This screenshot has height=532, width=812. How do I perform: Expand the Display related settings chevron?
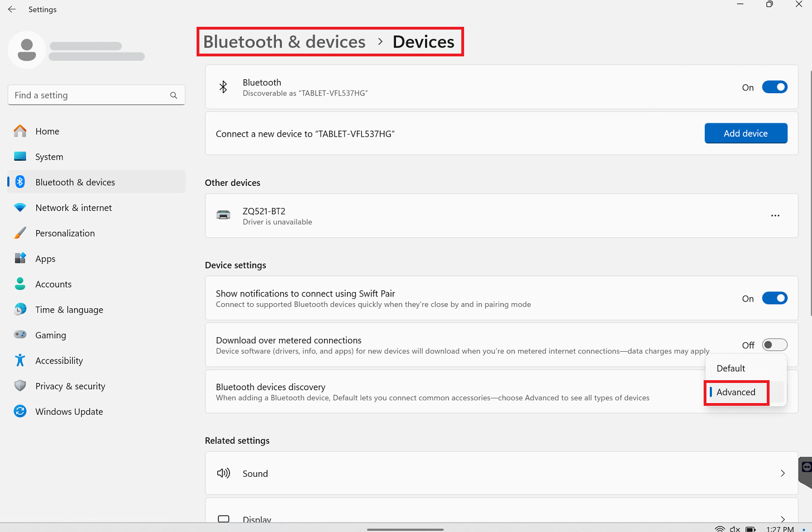pyautogui.click(x=782, y=519)
